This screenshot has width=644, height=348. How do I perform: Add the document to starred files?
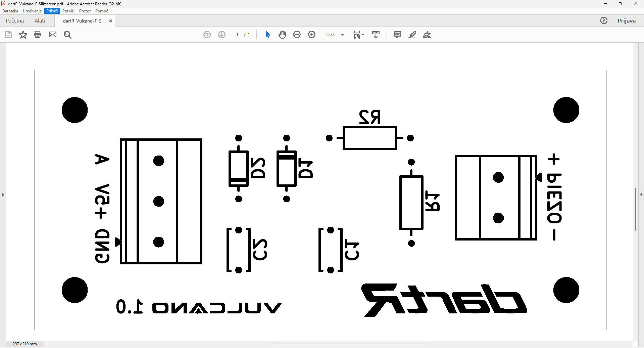[23, 35]
